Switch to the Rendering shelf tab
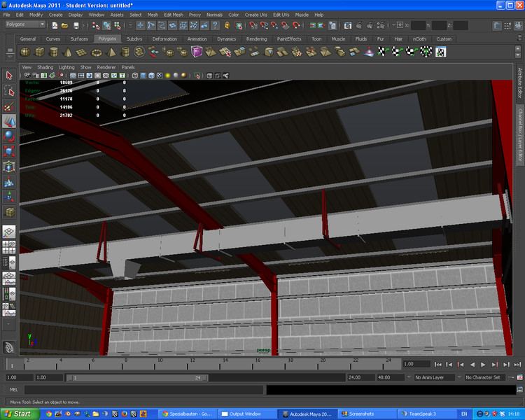 [x=256, y=39]
